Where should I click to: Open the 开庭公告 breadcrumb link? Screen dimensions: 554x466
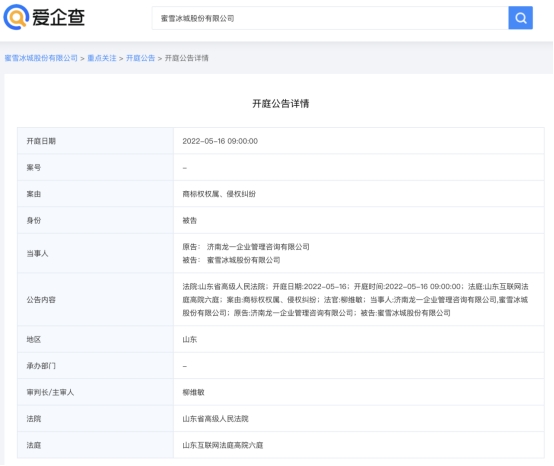(x=141, y=58)
